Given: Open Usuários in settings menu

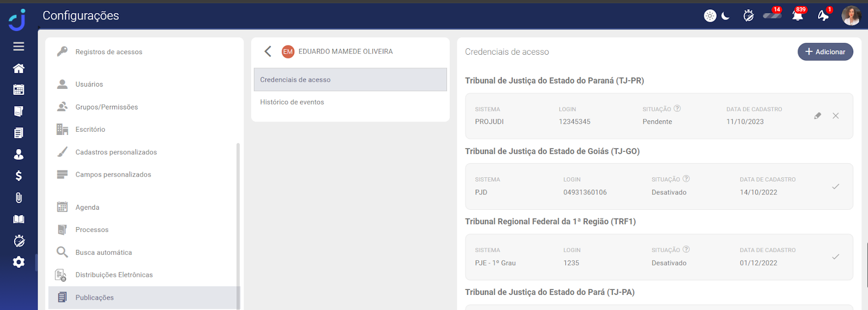Looking at the screenshot, I should click(x=89, y=84).
